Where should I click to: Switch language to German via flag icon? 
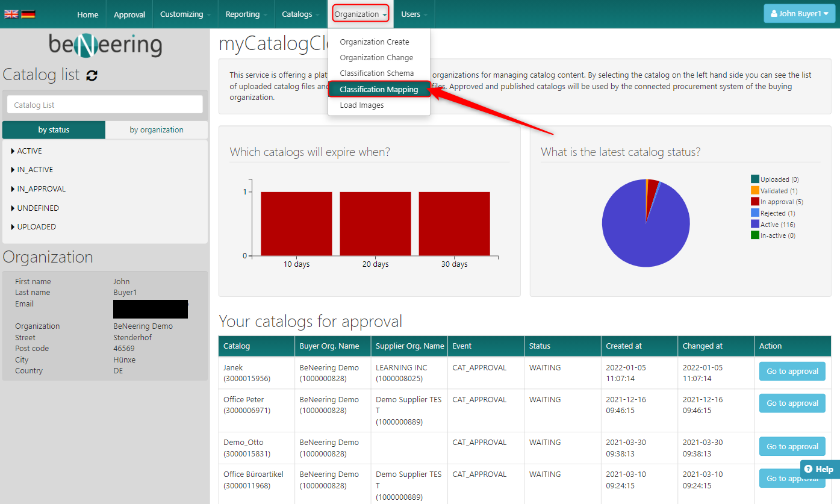pos(28,14)
